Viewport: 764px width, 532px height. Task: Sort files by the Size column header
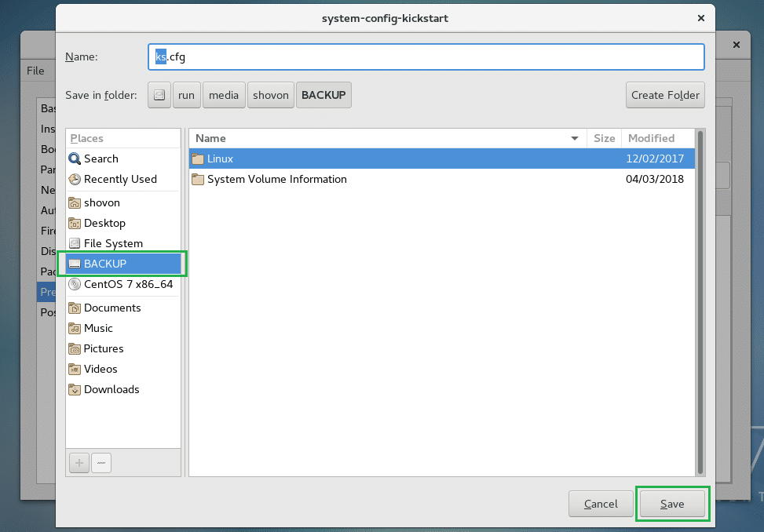tap(604, 138)
